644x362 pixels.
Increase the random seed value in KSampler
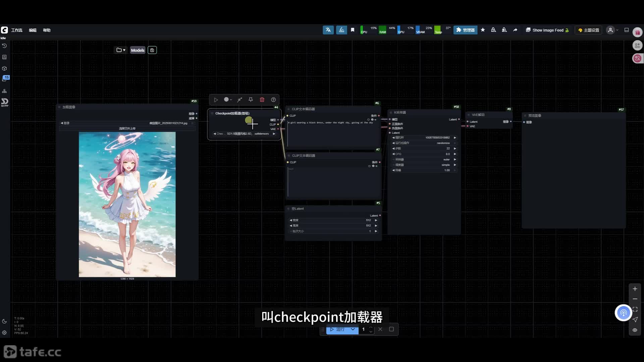[x=455, y=138]
